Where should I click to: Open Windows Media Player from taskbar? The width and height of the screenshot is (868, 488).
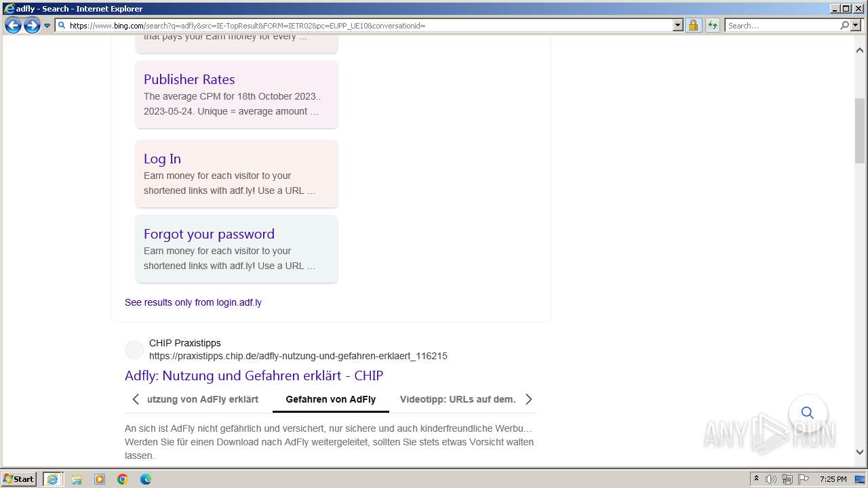(x=100, y=479)
